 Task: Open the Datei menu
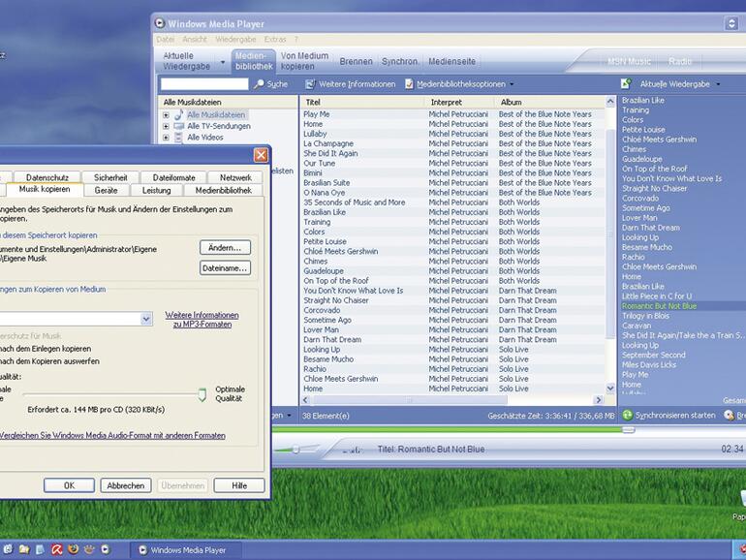165,39
